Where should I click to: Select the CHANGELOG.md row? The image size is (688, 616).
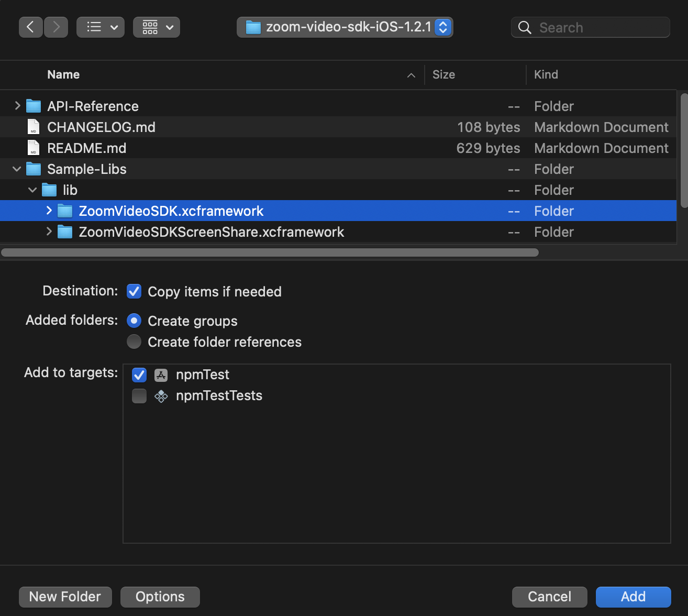coord(338,127)
